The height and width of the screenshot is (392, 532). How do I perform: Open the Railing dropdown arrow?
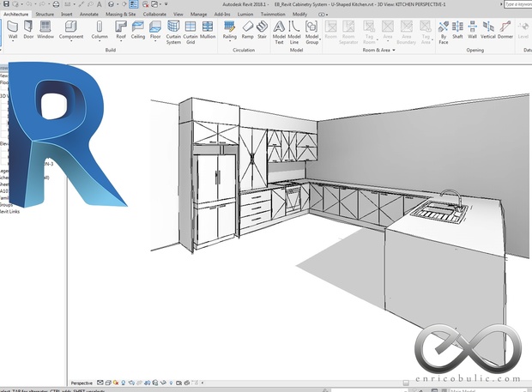coord(229,41)
